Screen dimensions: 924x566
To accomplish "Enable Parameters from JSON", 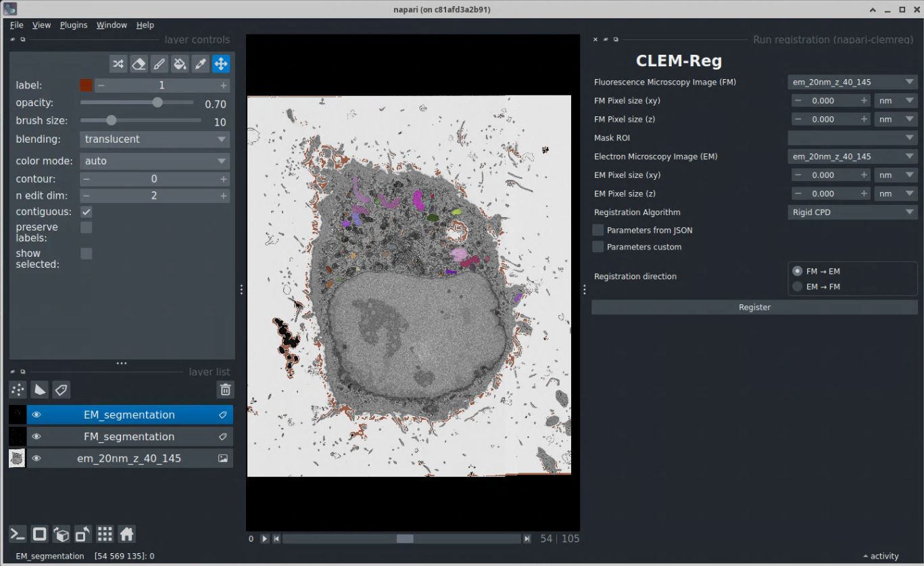I will point(598,230).
